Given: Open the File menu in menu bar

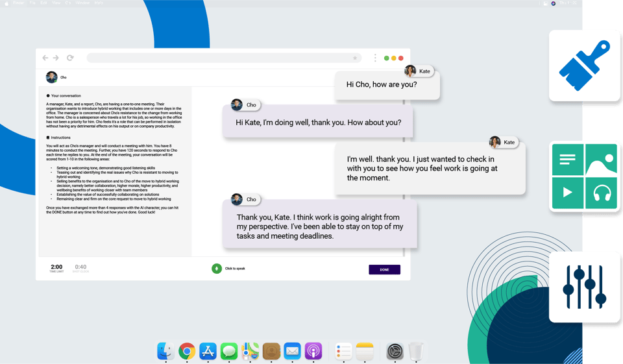Looking at the screenshot, I should [32, 3].
